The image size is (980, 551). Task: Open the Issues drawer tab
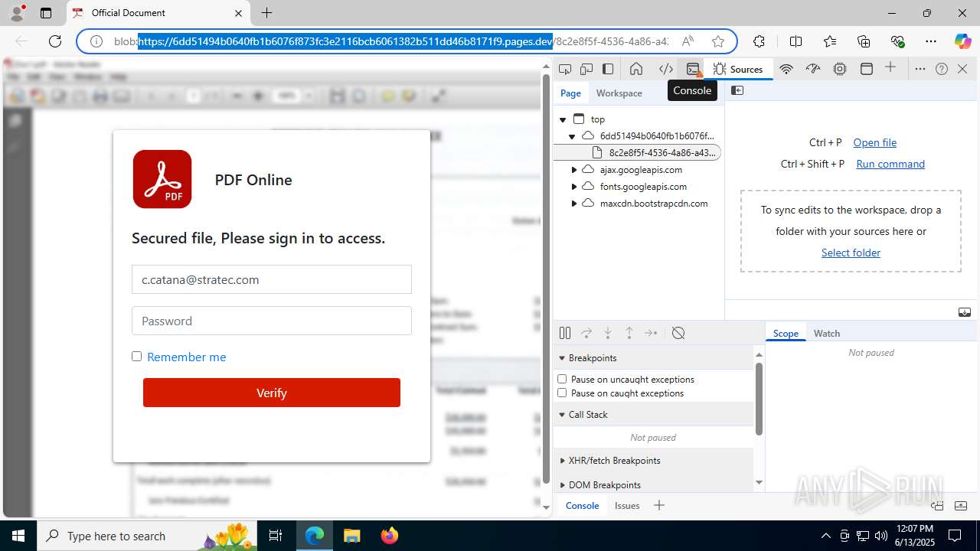(627, 505)
